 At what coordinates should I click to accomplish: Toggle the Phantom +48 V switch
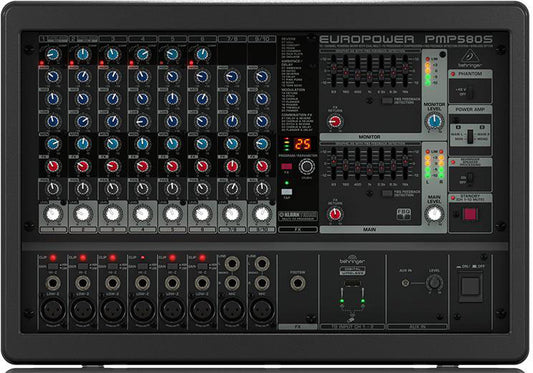coord(470,92)
